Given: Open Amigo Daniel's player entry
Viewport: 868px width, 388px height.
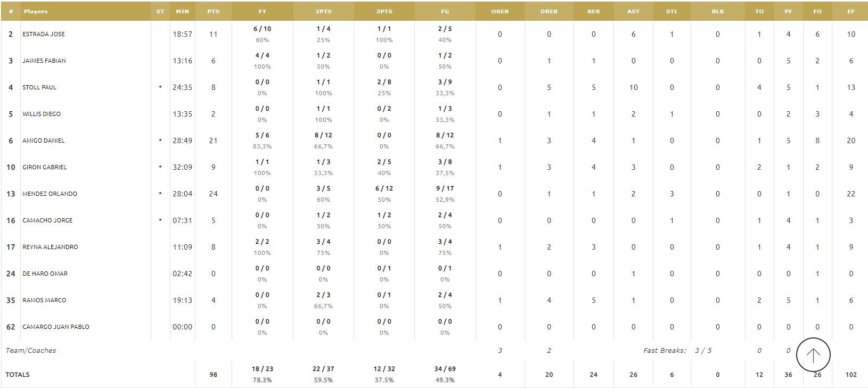Looking at the screenshot, I should (44, 141).
